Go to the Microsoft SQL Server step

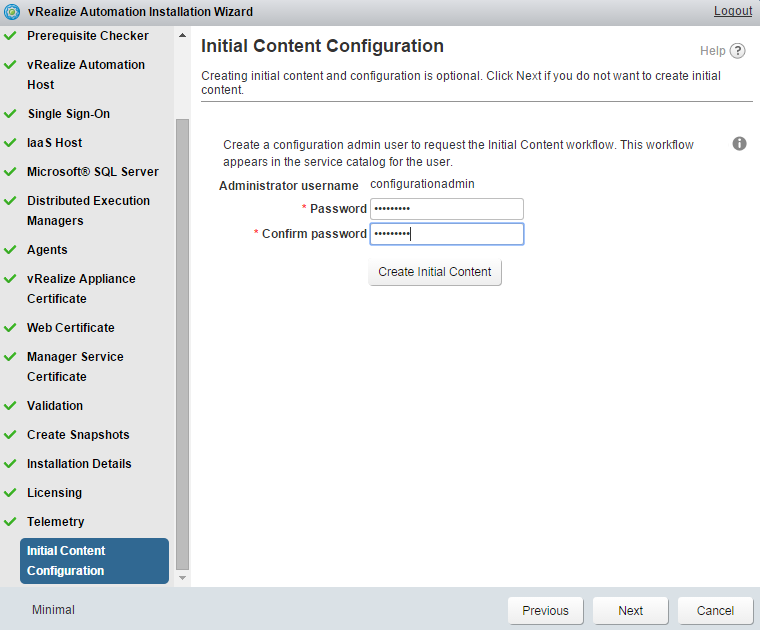[92, 172]
